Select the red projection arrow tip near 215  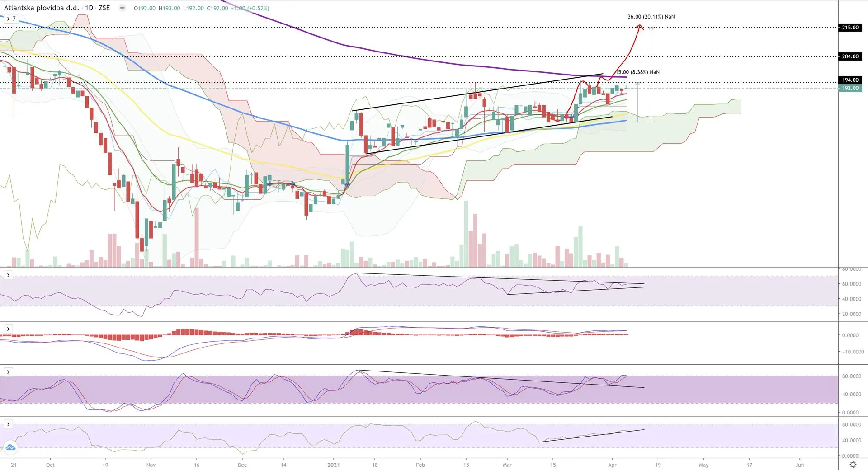point(639,26)
